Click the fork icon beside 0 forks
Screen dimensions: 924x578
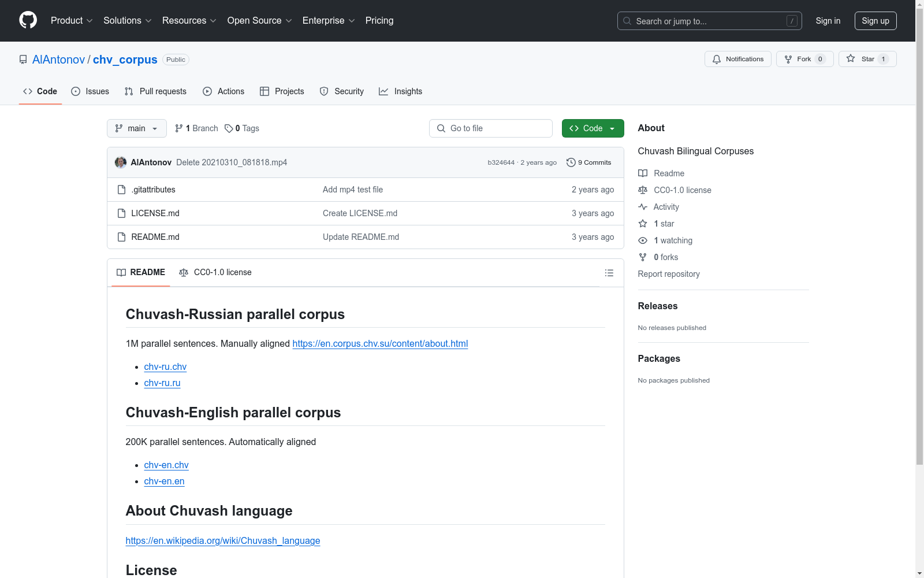click(x=643, y=257)
